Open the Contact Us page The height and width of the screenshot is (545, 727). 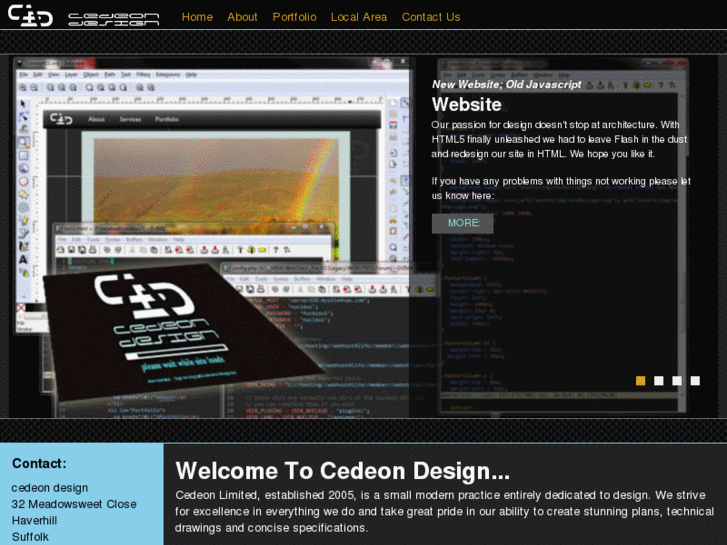431,17
